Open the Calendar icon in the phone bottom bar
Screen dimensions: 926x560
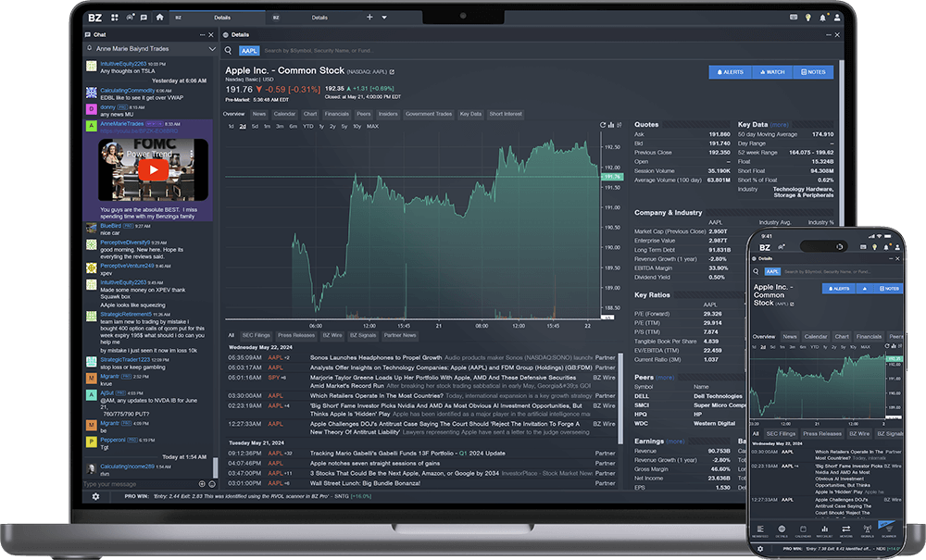point(803,529)
